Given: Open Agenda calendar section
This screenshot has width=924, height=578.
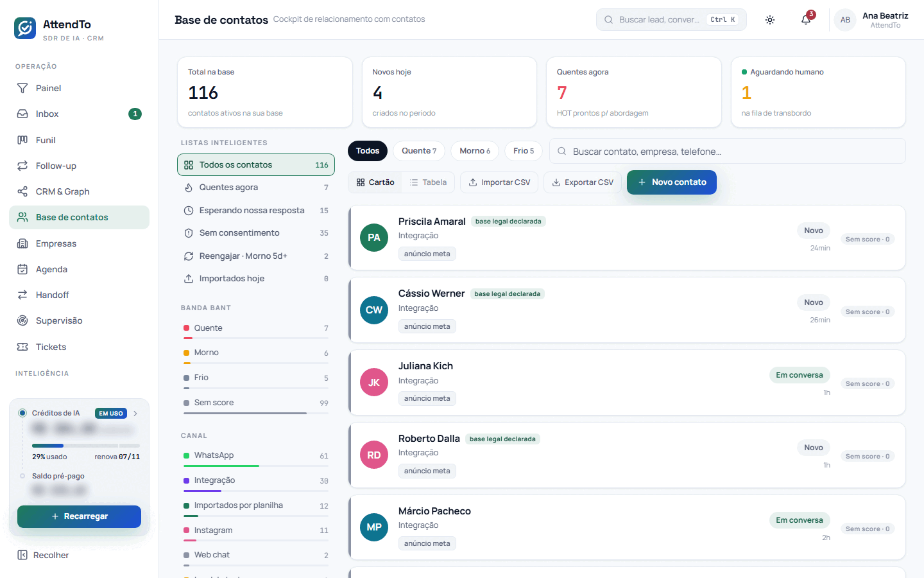Looking at the screenshot, I should pyautogui.click(x=79, y=269).
